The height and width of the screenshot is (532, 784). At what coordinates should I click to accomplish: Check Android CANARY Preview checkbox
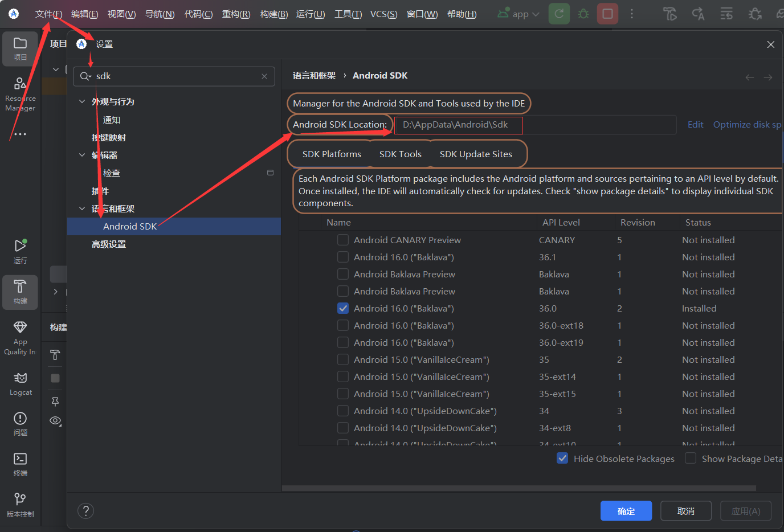pyautogui.click(x=343, y=240)
